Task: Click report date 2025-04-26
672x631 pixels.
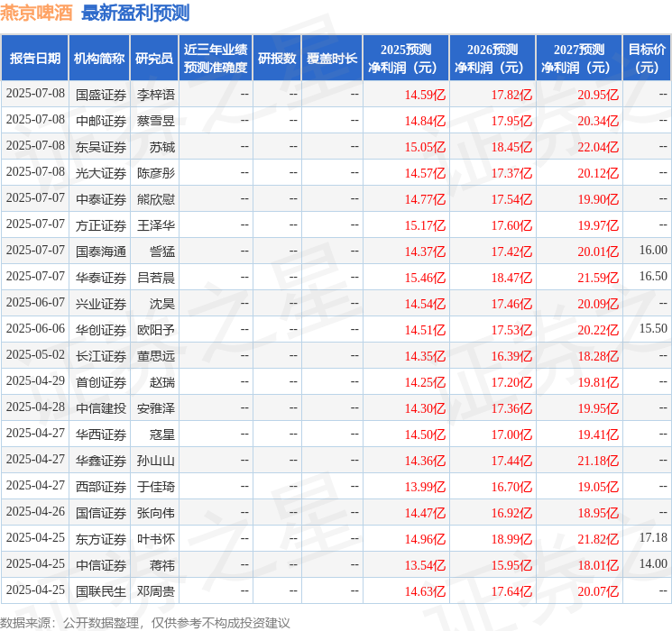Action: (35, 511)
